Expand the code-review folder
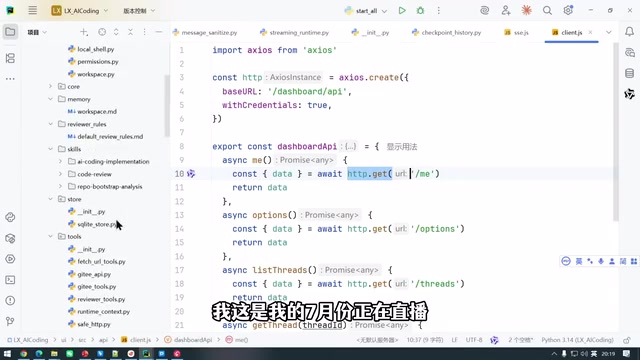Image resolution: width=640 pixels, height=360 pixels. 60,174
